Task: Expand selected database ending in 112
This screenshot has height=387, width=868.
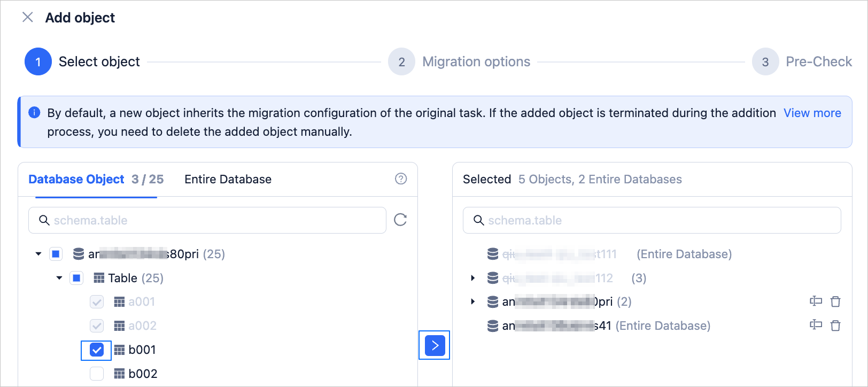Action: [472, 278]
